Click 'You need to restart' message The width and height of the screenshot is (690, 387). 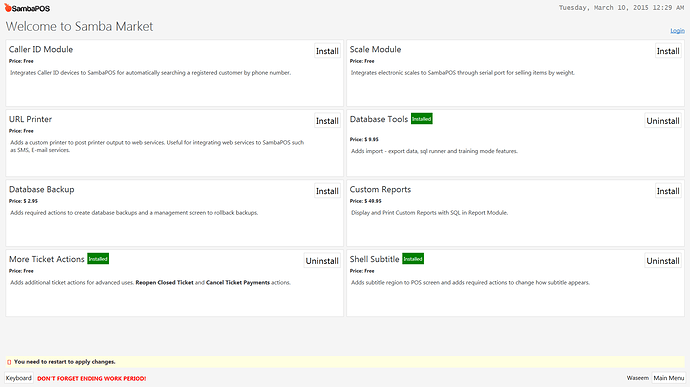[65, 362]
